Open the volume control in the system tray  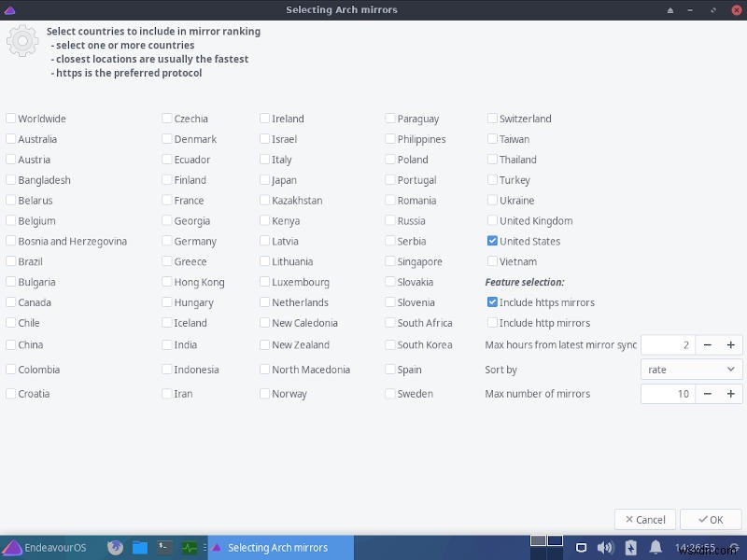tap(605, 548)
